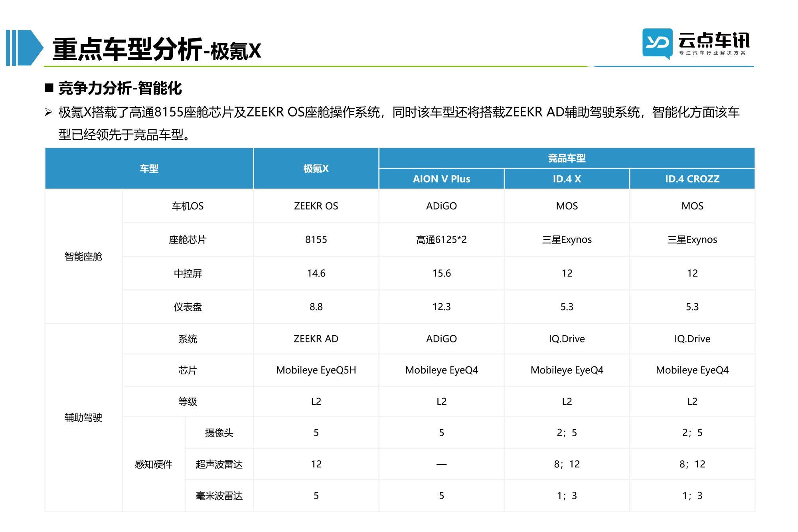Screen dimensions: 798x532
Task: Click the 毫米波雷达 row label
Action: click(219, 496)
